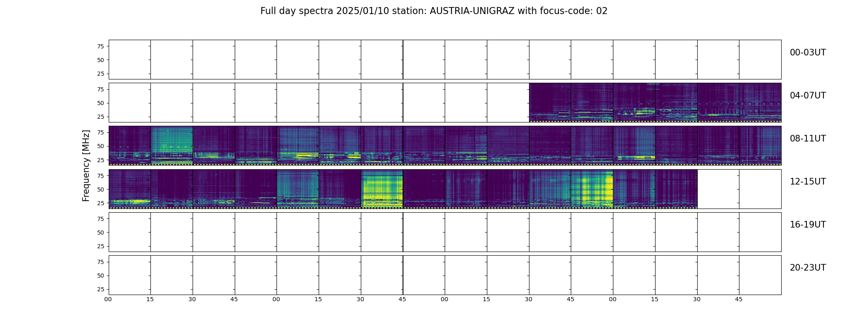Click the '04-07UT' row label
The width and height of the screenshot is (868, 331).
[x=808, y=96]
